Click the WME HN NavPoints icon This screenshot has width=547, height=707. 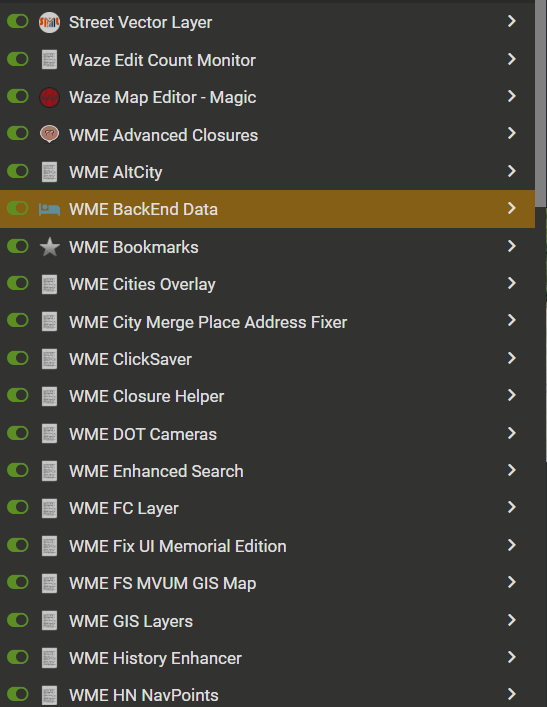49,695
